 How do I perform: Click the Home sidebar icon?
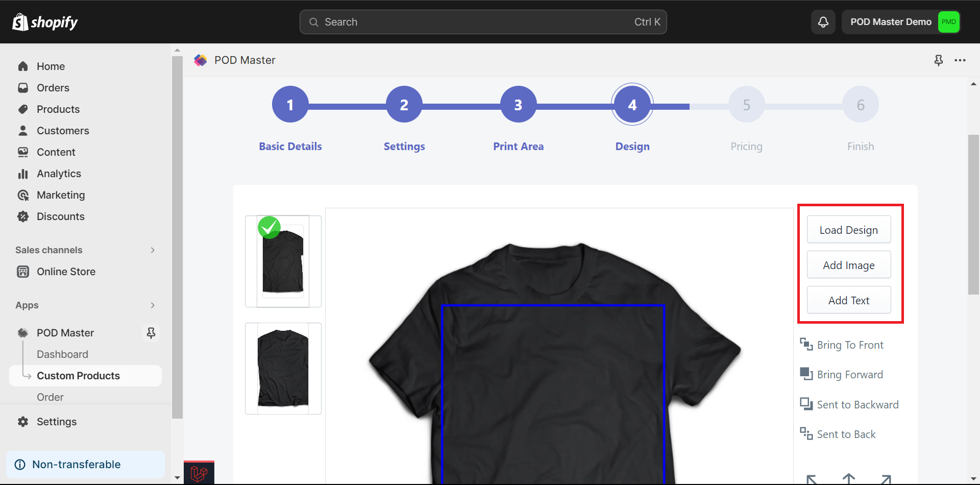23,66
